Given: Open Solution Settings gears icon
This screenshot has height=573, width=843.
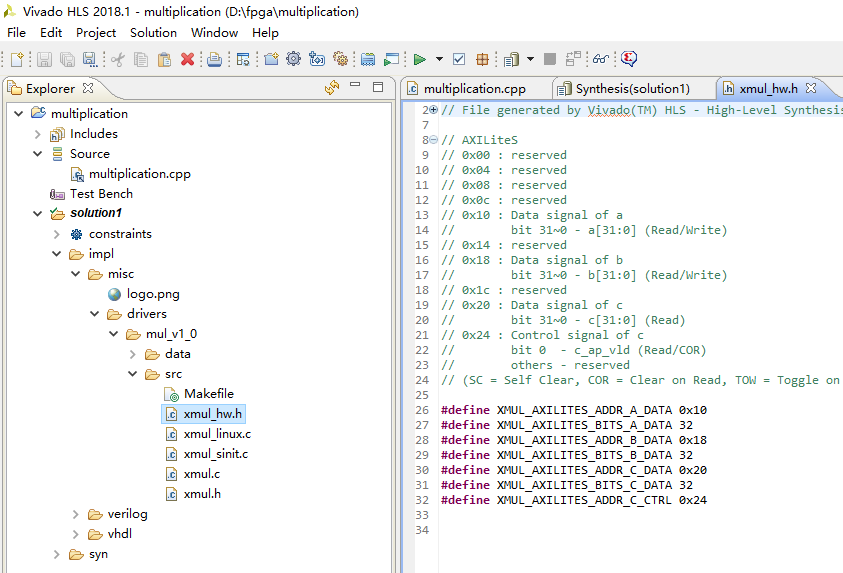Looking at the screenshot, I should pyautogui.click(x=340, y=59).
